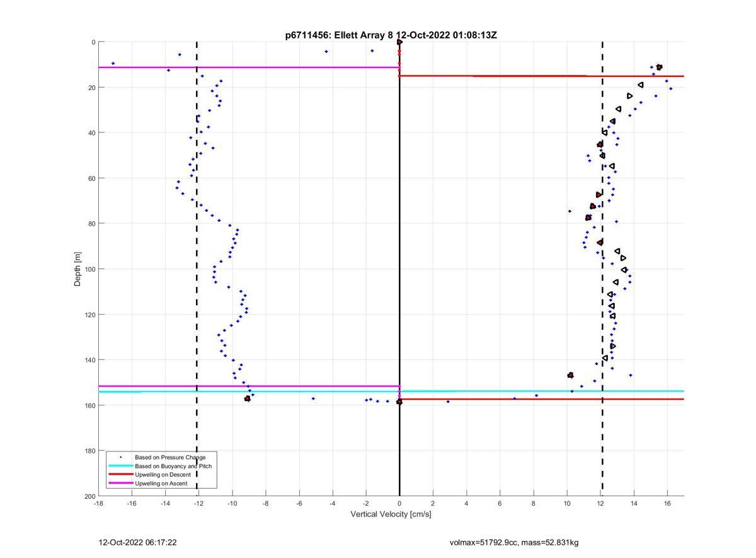Click x-axis tick label '2'
The image size is (756, 558).
click(x=433, y=503)
